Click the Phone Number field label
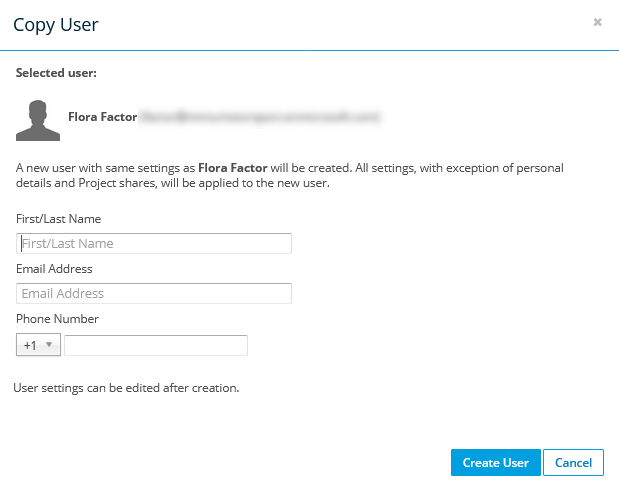Image resolution: width=619 pixels, height=493 pixels. (57, 319)
